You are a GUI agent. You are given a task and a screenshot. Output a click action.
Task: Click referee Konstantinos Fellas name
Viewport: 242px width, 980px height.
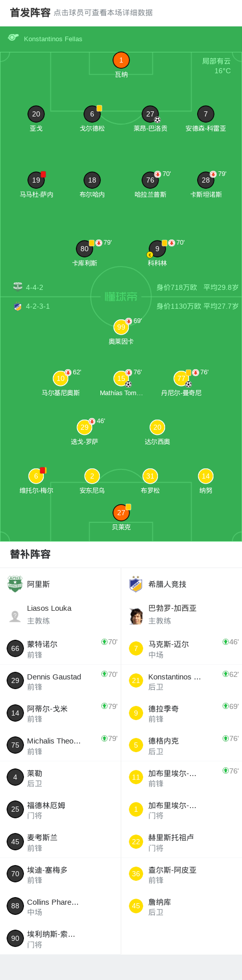(x=53, y=39)
